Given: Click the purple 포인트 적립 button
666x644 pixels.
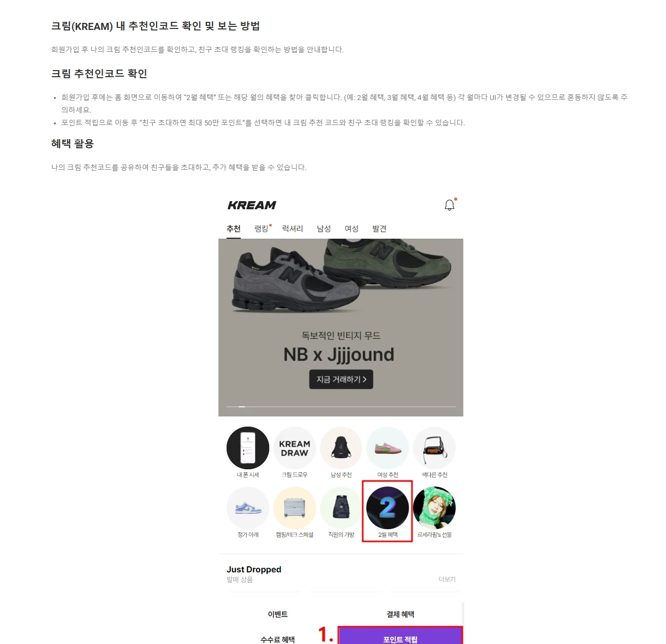Looking at the screenshot, I should 400,636.
